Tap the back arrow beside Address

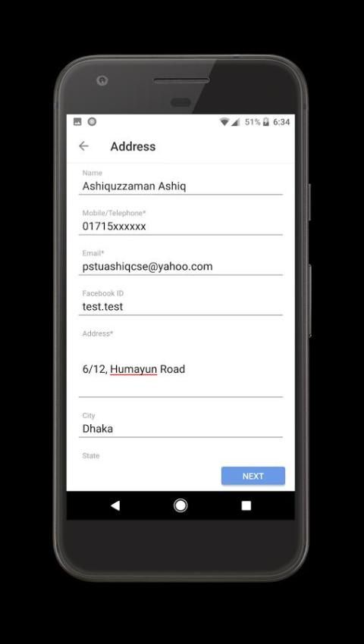[83, 146]
